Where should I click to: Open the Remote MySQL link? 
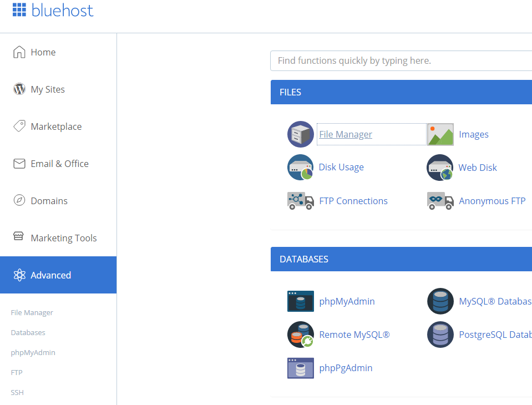point(354,335)
